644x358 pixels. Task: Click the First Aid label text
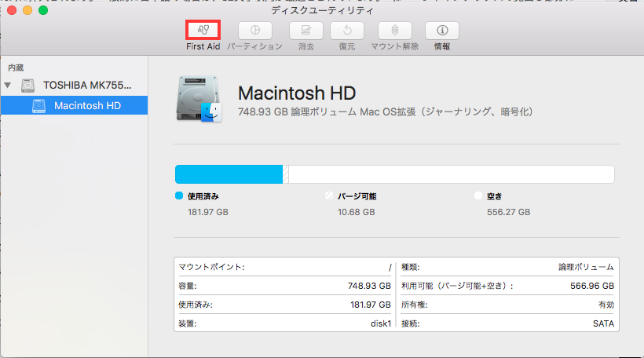coord(203,46)
